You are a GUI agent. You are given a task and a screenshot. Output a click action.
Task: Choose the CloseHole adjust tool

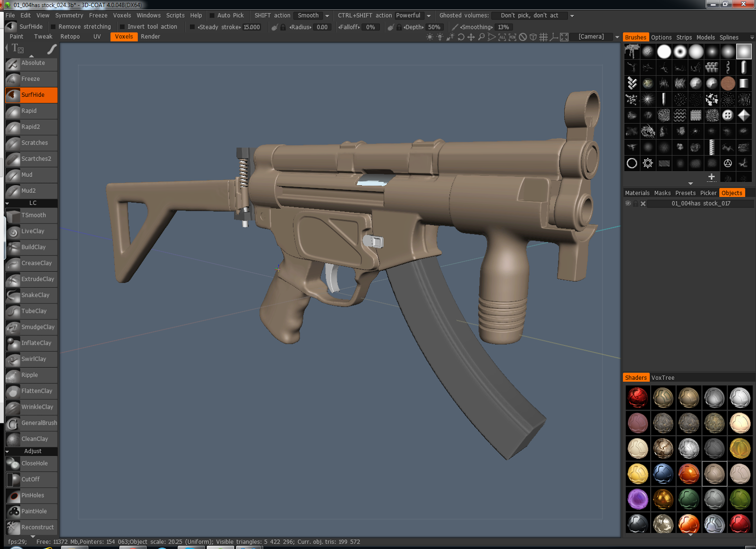pyautogui.click(x=31, y=463)
